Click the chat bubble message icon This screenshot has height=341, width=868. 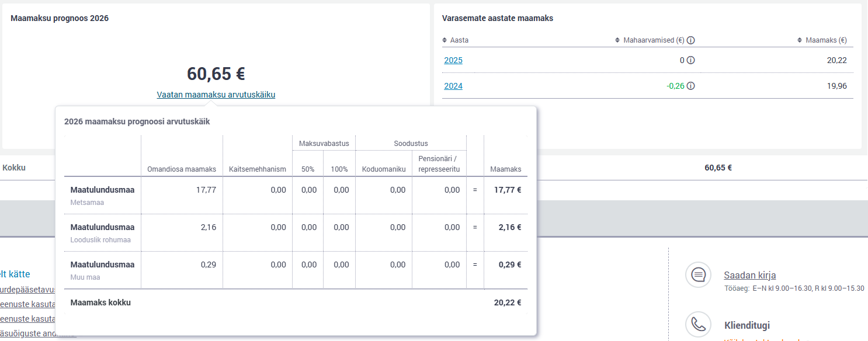(698, 275)
